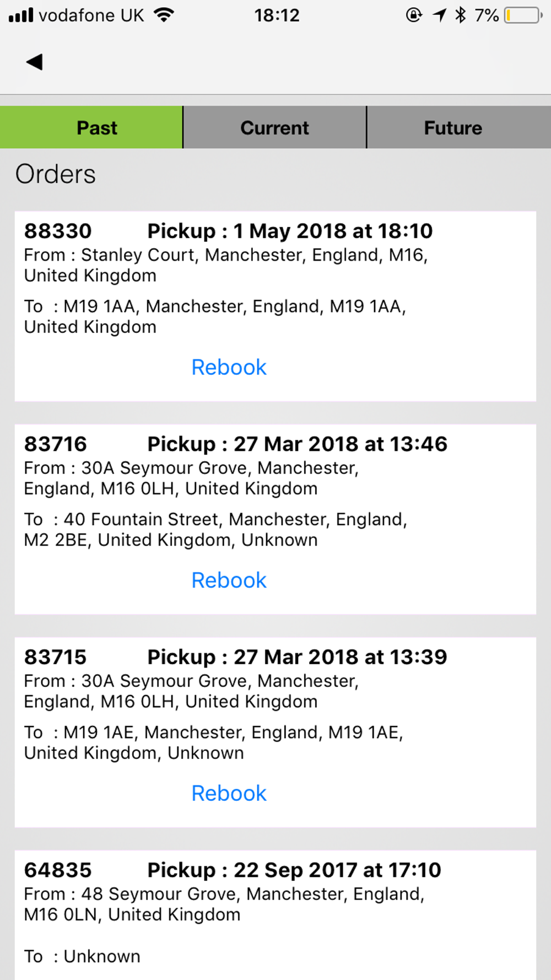
Task: Tap the Bluetooth icon in status bar
Action: tap(461, 15)
